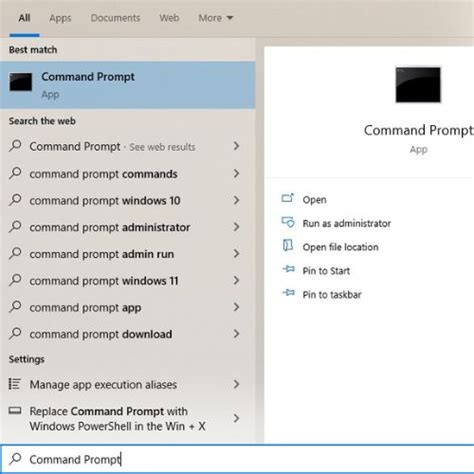The height and width of the screenshot is (474, 474).
Task: Click the Pin to taskbar pin icon
Action: point(288,293)
